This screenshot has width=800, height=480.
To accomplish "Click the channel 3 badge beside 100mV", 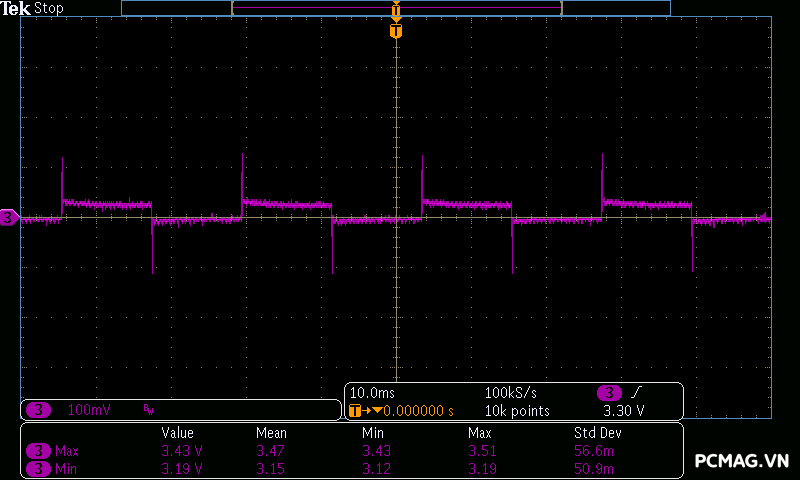I will coord(38,410).
